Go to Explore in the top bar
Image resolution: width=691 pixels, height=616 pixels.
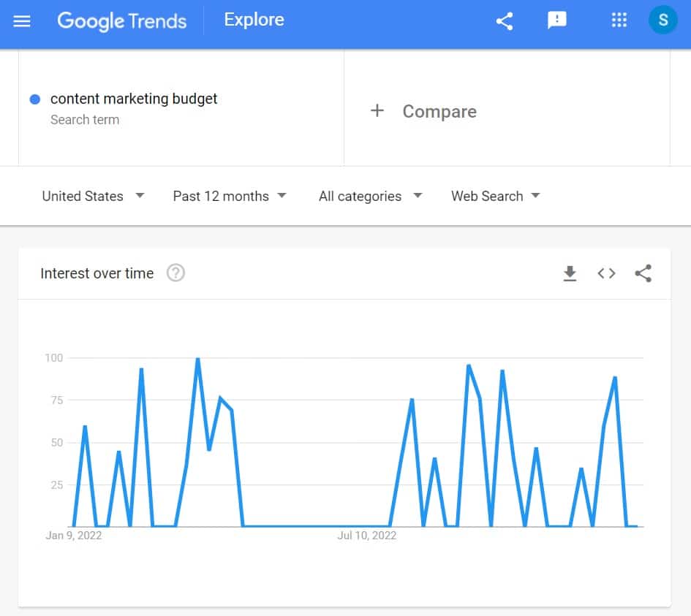pos(254,20)
